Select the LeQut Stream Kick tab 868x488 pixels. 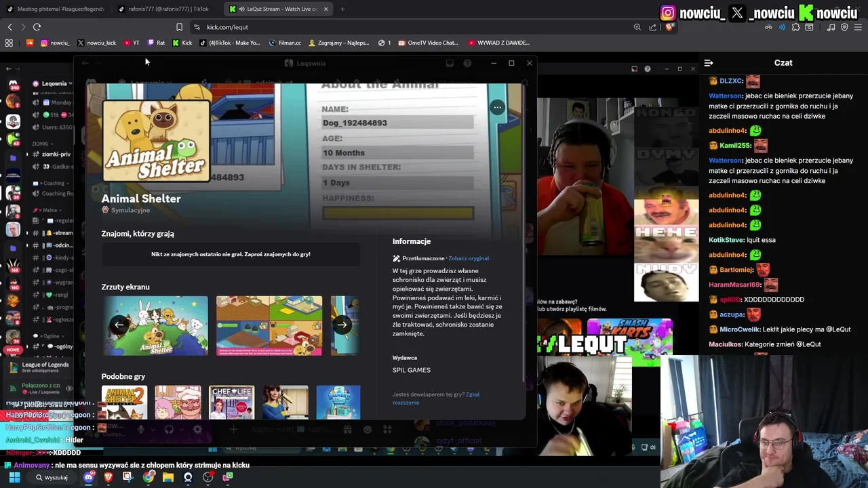[278, 9]
